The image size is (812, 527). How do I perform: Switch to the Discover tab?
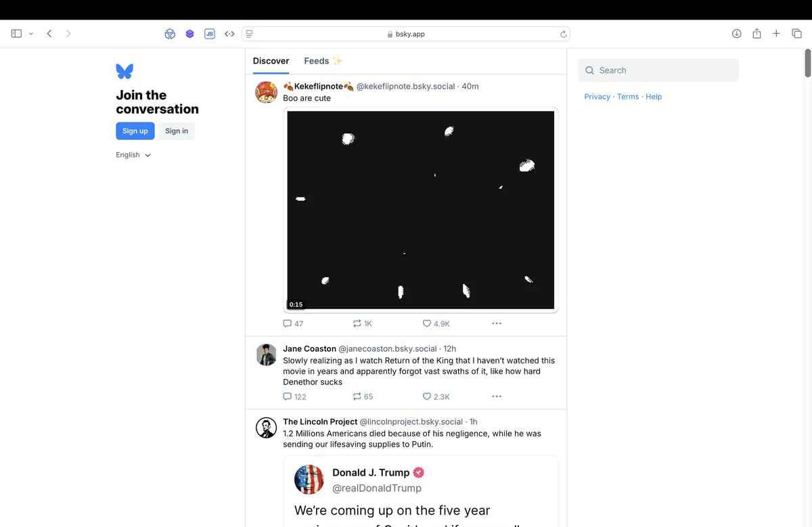pos(271,61)
